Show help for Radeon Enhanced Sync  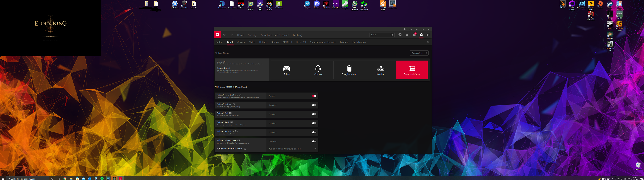tap(239, 140)
